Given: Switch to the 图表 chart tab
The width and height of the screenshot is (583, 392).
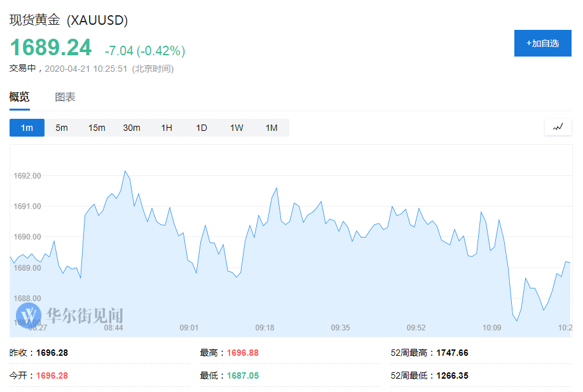Looking at the screenshot, I should pos(65,97).
